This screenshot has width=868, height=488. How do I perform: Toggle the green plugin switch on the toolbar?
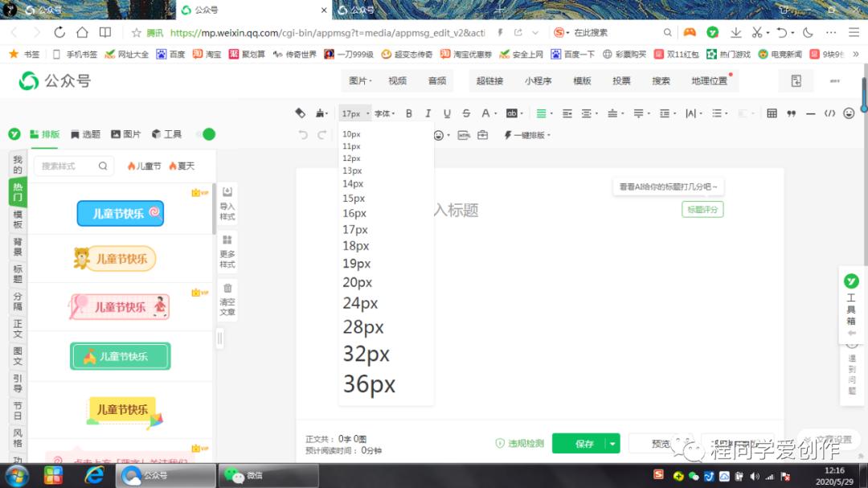click(x=207, y=134)
